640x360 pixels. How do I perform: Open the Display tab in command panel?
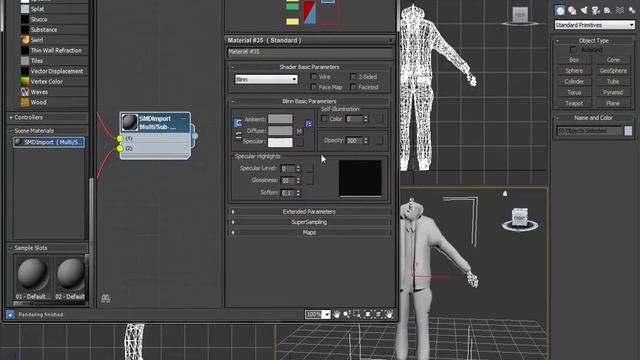point(608,11)
